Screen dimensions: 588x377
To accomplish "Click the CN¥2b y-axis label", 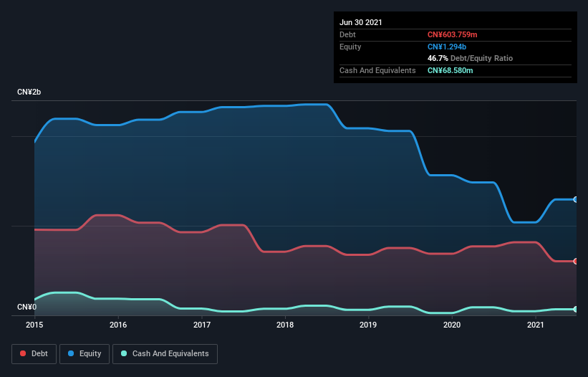I will (x=29, y=92).
